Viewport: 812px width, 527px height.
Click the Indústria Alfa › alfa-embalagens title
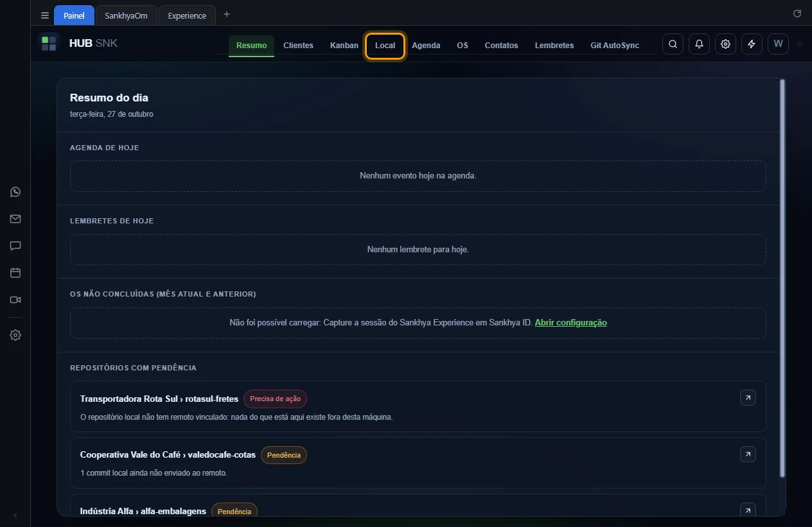point(143,511)
